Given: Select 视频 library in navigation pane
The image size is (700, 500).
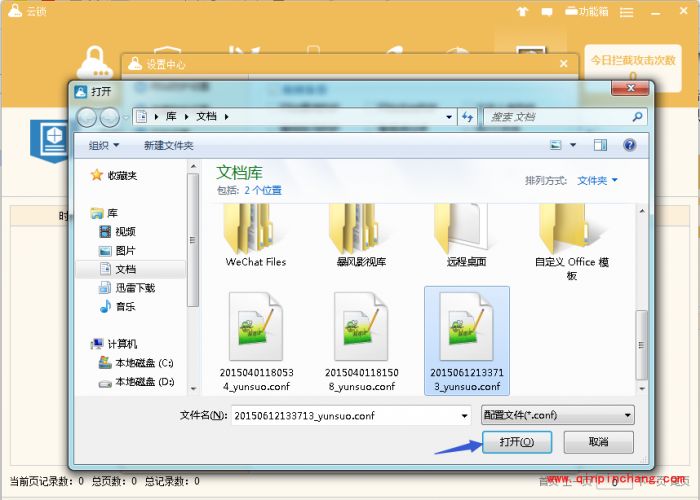Looking at the screenshot, I should point(117,232).
